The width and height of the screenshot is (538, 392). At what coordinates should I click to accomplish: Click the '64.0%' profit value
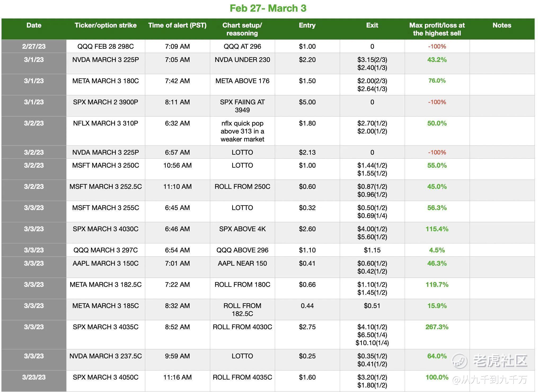[437, 356]
